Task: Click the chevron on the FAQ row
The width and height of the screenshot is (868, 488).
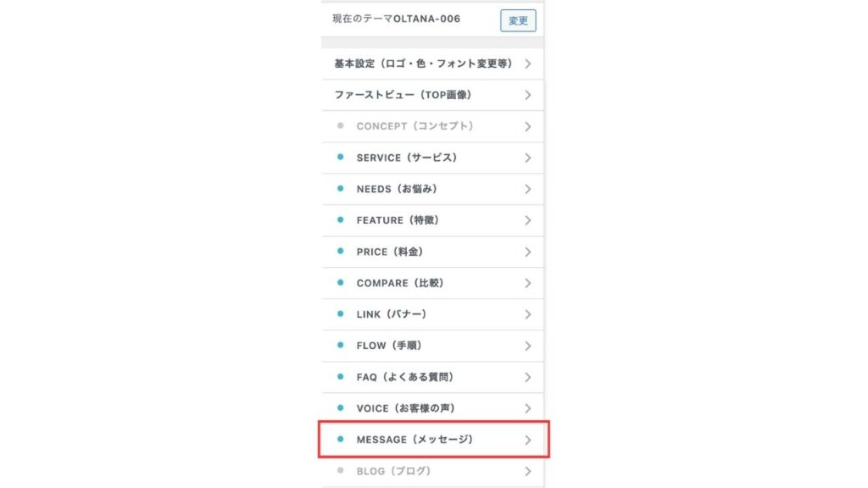Action: pos(527,377)
